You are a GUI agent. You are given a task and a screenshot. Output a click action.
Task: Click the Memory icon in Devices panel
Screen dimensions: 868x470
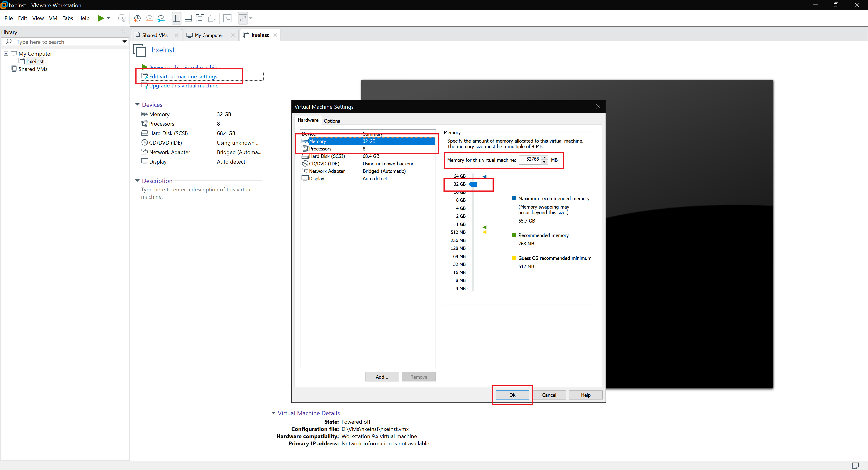(145, 114)
